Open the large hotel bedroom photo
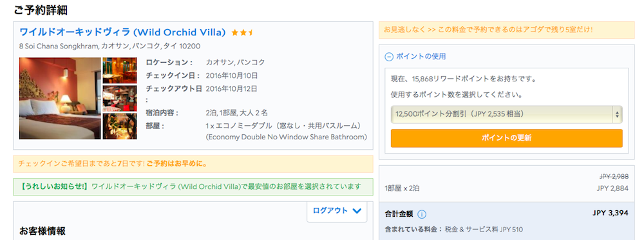The height and width of the screenshot is (240, 644). pos(60,99)
